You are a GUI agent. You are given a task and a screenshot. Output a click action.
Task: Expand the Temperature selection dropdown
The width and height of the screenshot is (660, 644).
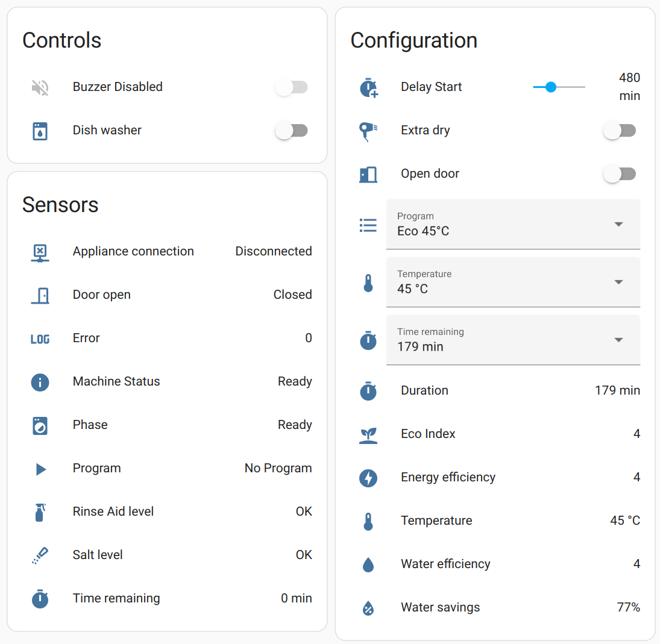coord(513,282)
